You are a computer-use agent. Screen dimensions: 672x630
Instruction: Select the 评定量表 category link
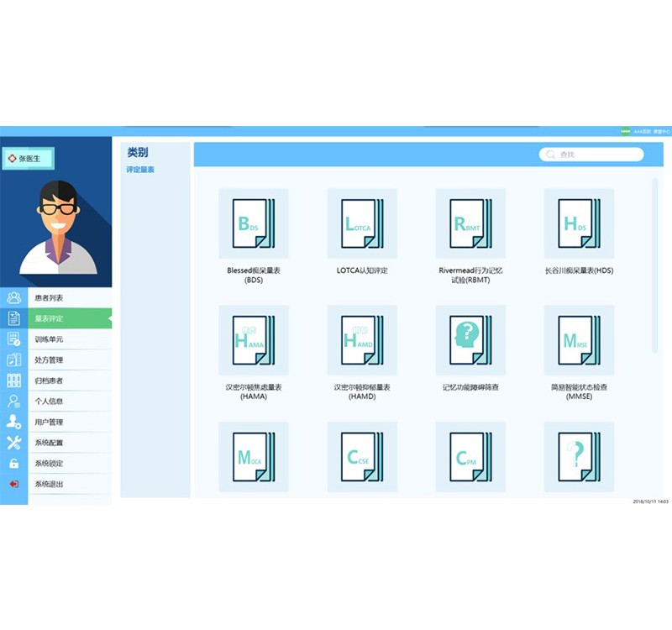140,170
